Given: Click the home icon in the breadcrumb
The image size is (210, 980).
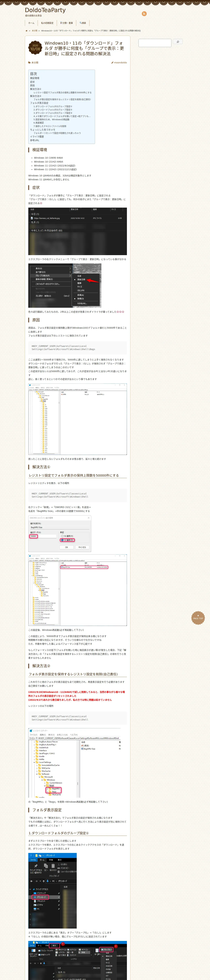Looking at the screenshot, I should pos(26,31).
